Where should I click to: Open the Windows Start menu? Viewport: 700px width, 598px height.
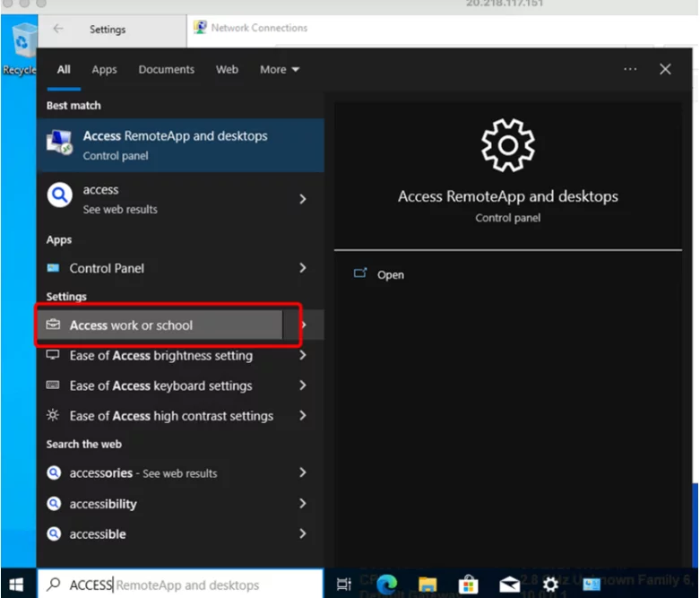[17, 584]
